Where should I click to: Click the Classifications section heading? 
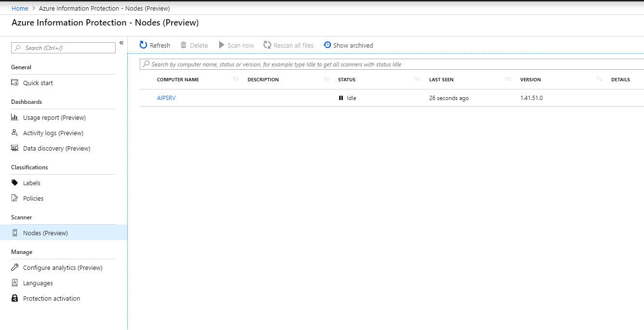pyautogui.click(x=29, y=167)
